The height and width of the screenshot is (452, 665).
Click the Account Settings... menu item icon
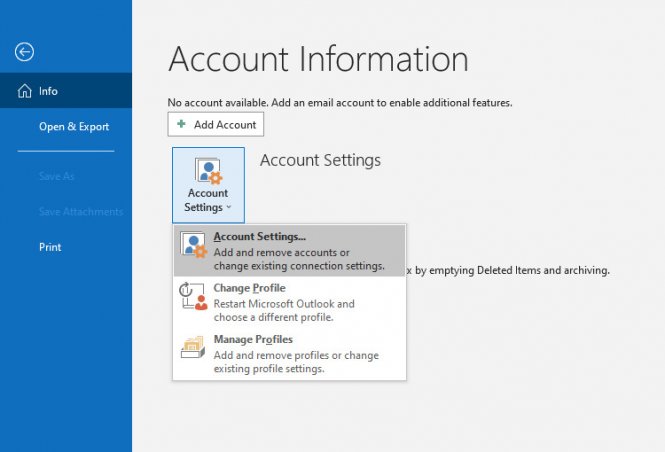(193, 245)
